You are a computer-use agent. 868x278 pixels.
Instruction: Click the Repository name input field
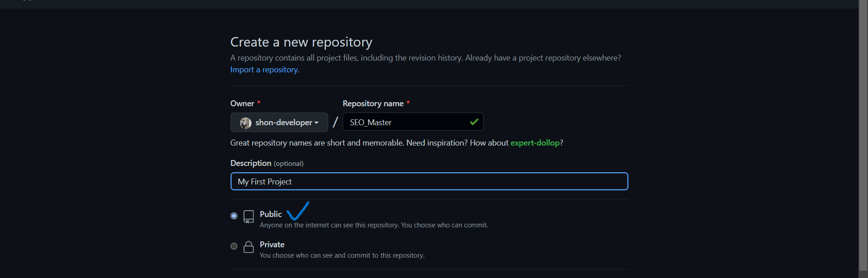click(413, 122)
